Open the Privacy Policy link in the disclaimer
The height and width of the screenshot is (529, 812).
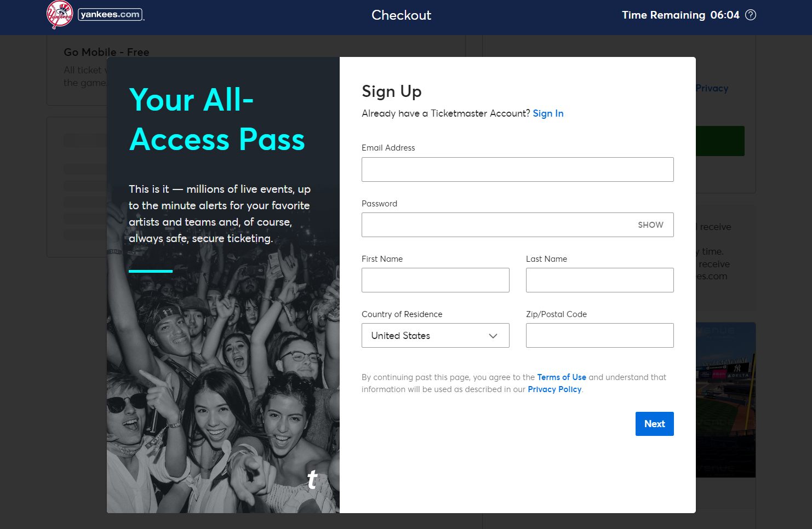(554, 389)
